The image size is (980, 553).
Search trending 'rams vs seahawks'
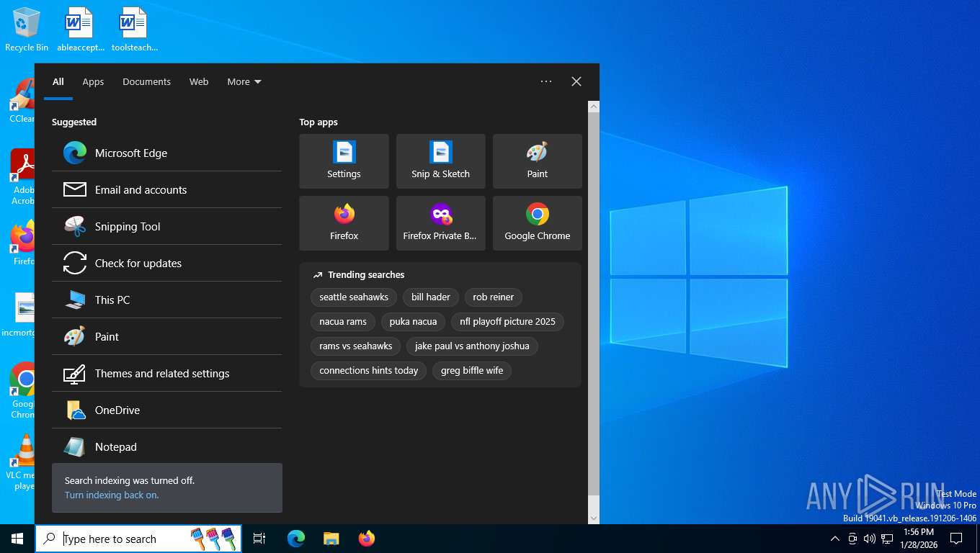356,346
